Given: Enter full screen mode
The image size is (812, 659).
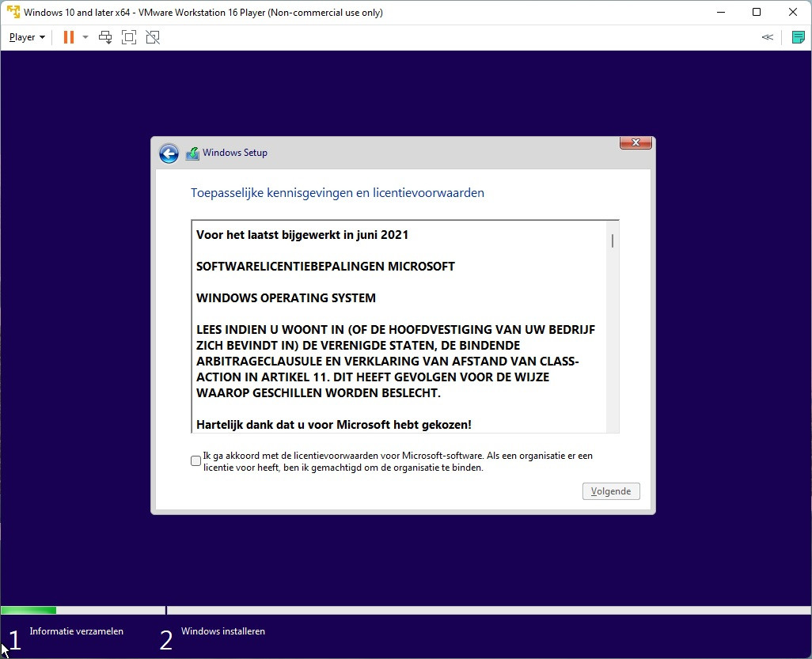Looking at the screenshot, I should (129, 37).
